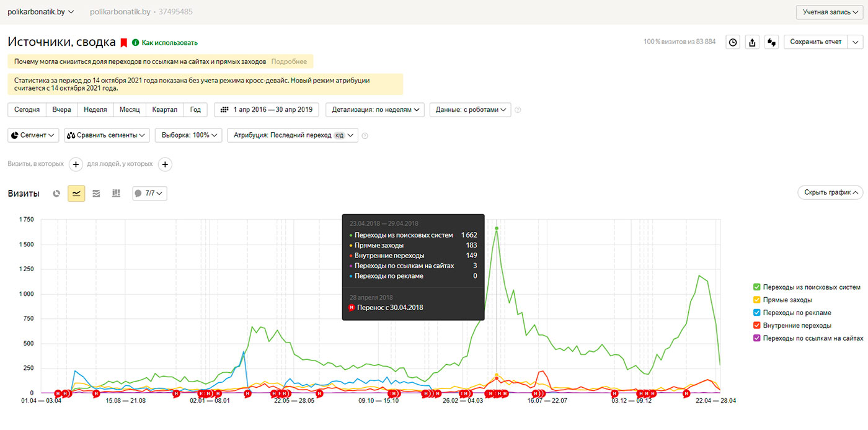Image resolution: width=868 pixels, height=430 pixels.
Task: Select the Вчера period
Action: point(61,110)
